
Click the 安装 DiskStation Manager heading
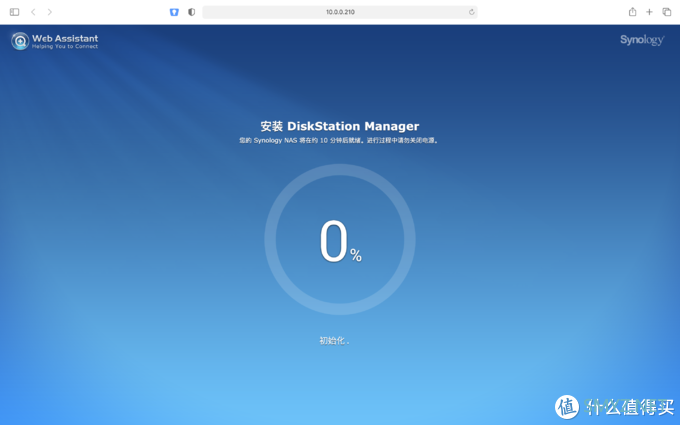point(340,126)
